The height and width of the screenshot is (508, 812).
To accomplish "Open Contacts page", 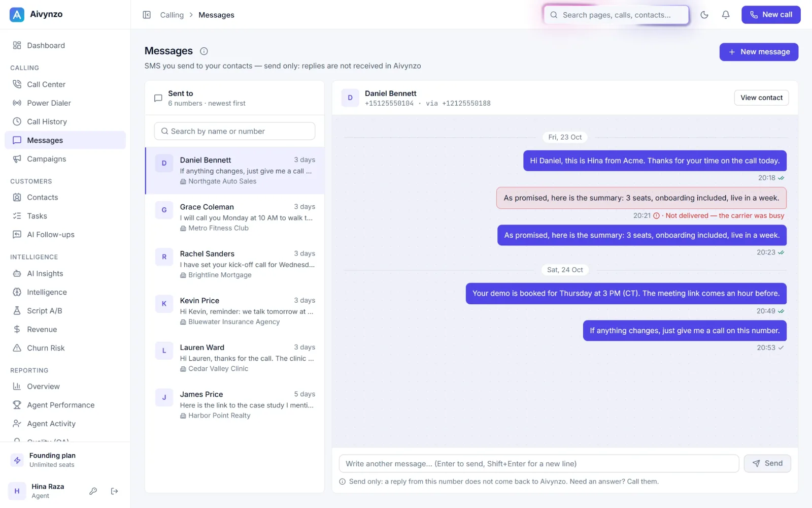I will pos(65,197).
